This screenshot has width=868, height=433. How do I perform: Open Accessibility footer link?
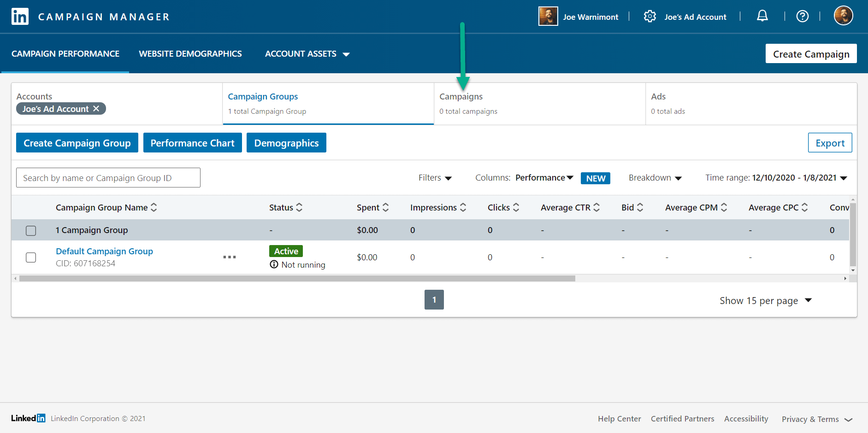click(x=746, y=419)
